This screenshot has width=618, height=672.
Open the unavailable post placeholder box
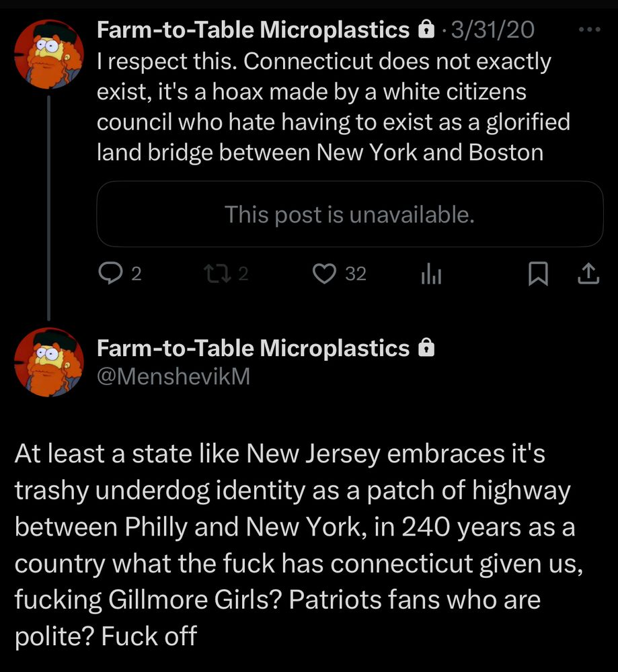coord(350,214)
